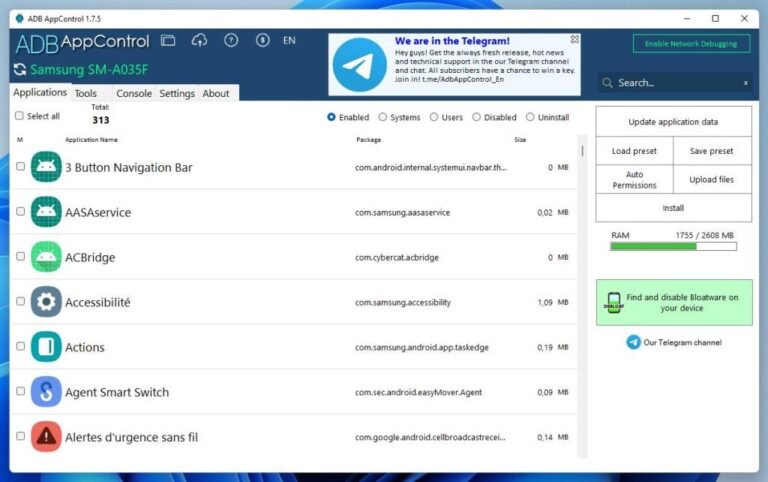Click the dollar donate icon
The width and height of the screenshot is (768, 482).
tap(263, 40)
